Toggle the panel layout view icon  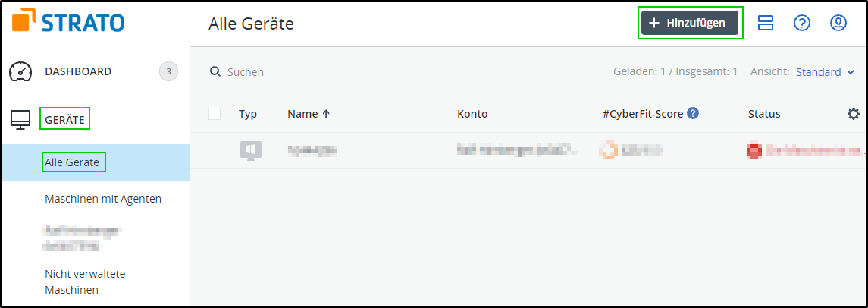(x=766, y=24)
